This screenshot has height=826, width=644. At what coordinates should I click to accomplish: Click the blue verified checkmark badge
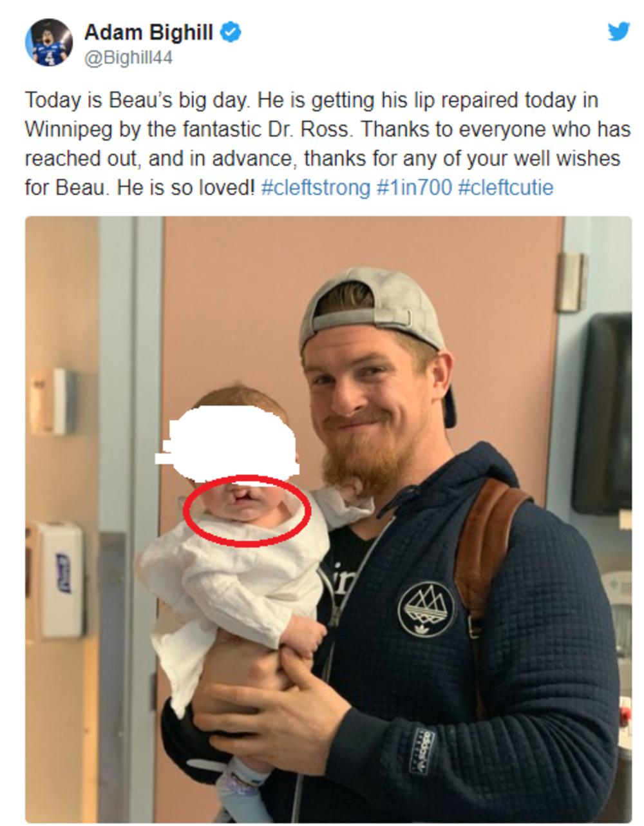click(x=231, y=32)
